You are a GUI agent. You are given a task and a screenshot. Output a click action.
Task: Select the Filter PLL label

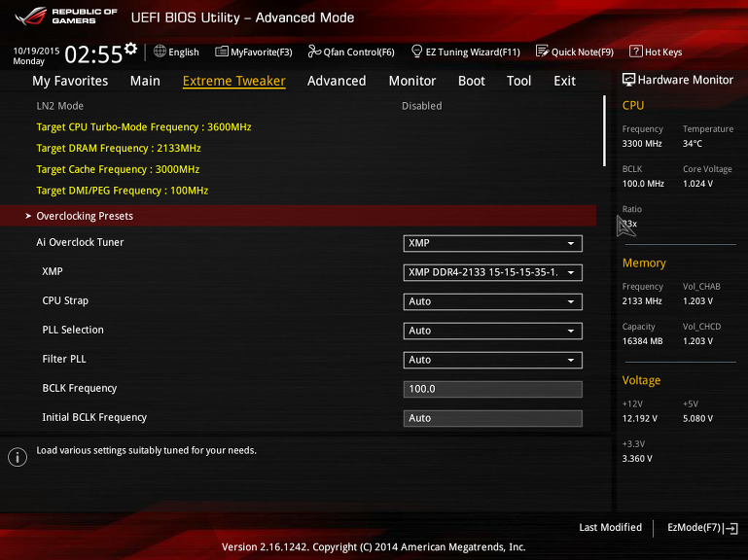coord(64,359)
